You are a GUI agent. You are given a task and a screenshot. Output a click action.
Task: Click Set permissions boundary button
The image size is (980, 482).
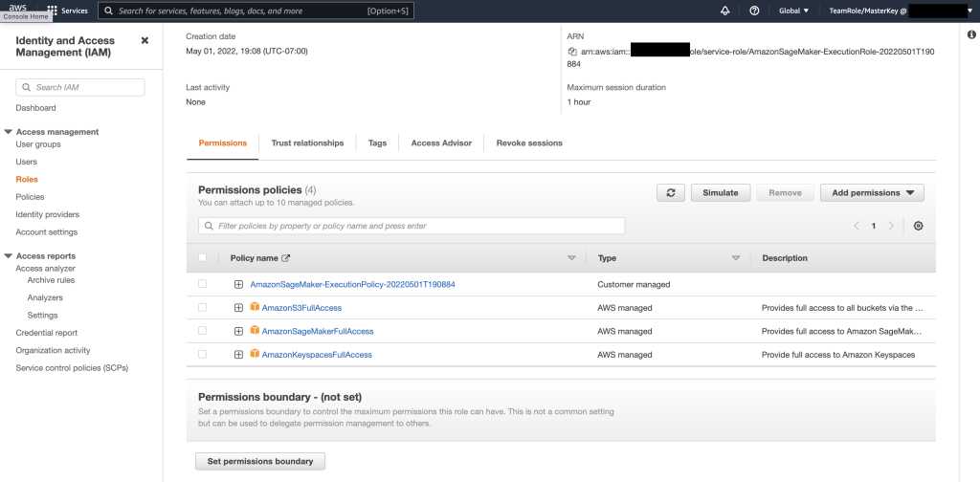pyautogui.click(x=260, y=461)
